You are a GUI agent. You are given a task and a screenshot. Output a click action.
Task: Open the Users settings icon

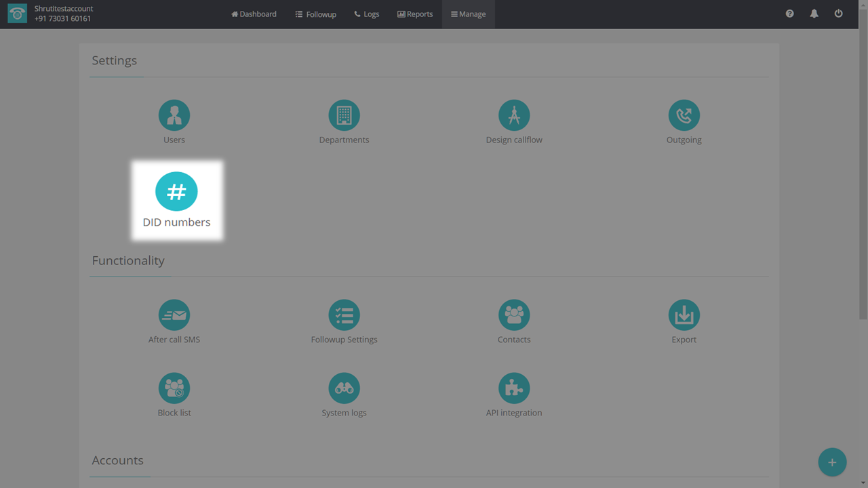[x=174, y=116]
